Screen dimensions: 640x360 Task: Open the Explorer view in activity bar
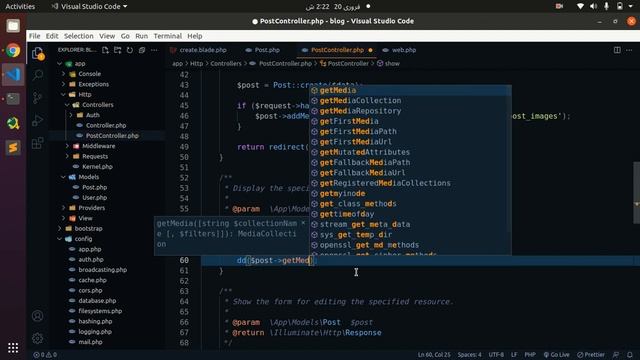[x=38, y=53]
